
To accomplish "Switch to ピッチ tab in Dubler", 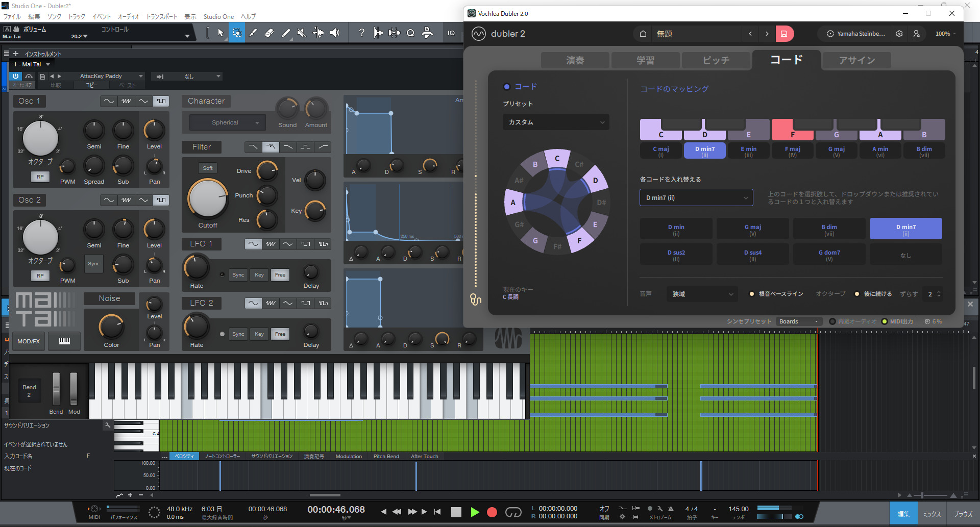I will pyautogui.click(x=716, y=60).
